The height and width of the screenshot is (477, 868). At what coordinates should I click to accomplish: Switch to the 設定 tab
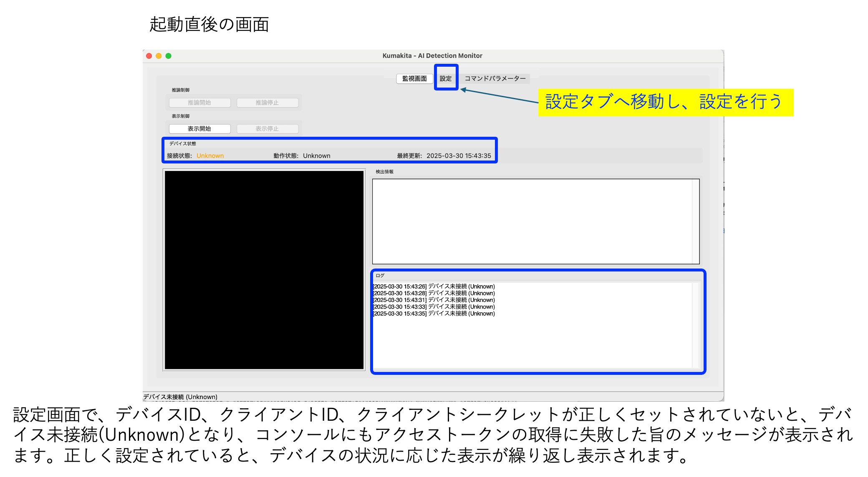tap(445, 78)
